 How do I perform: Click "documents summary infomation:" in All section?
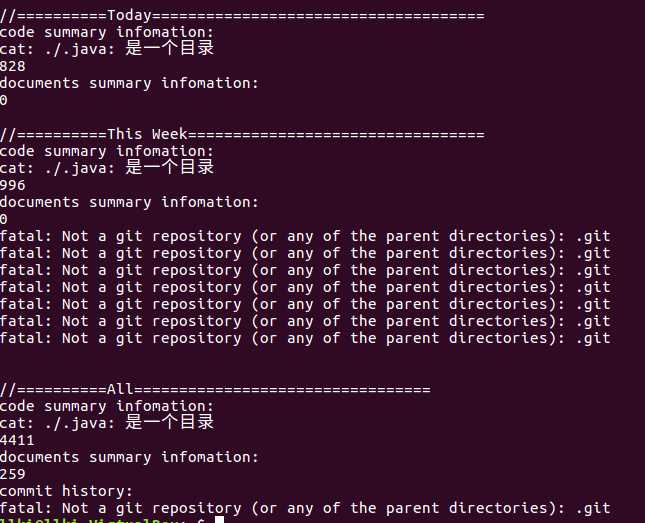click(x=129, y=457)
